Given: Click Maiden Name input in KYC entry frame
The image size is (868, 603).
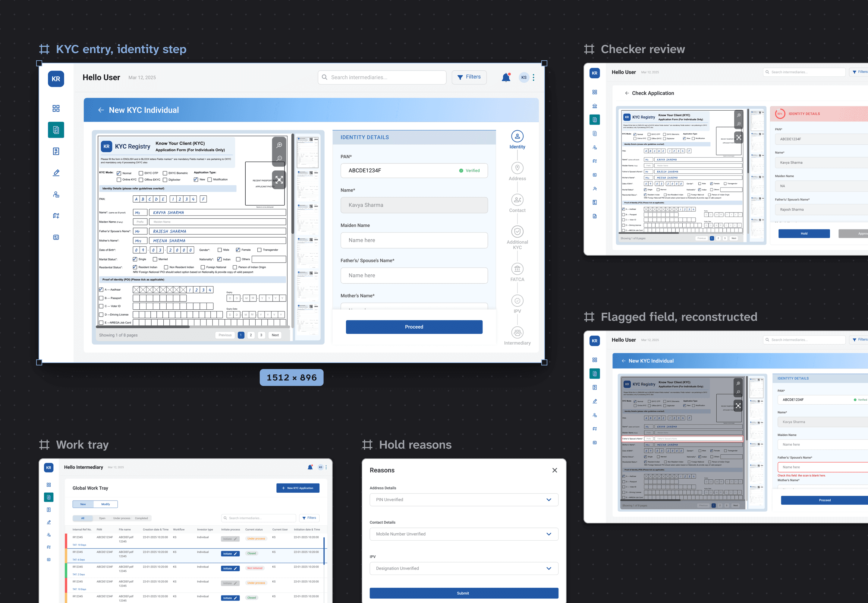Looking at the screenshot, I should 414,240.
